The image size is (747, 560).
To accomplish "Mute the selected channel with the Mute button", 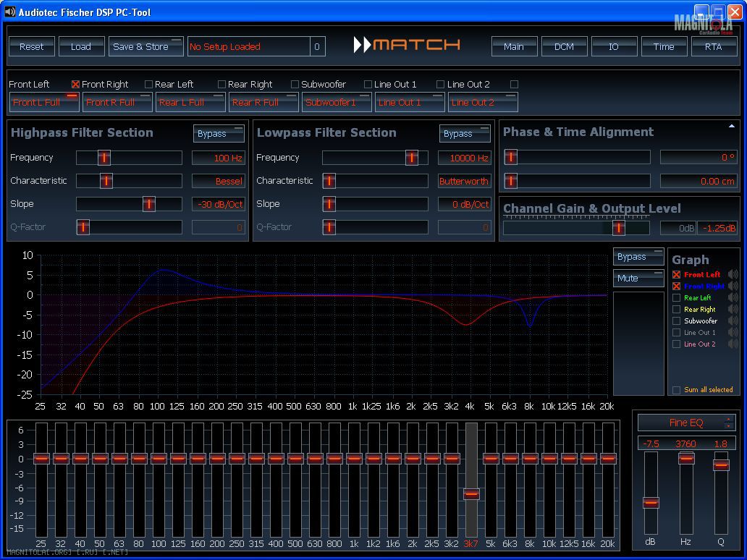I will (638, 278).
